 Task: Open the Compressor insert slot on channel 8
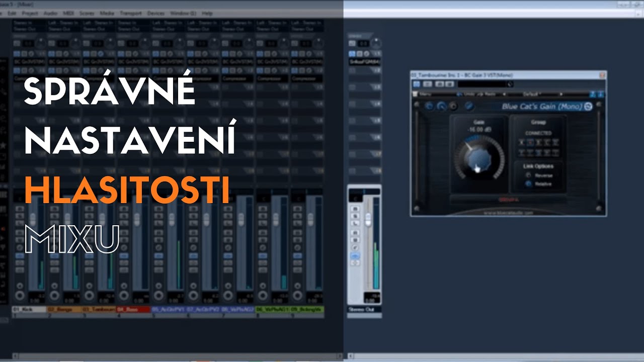[272, 79]
